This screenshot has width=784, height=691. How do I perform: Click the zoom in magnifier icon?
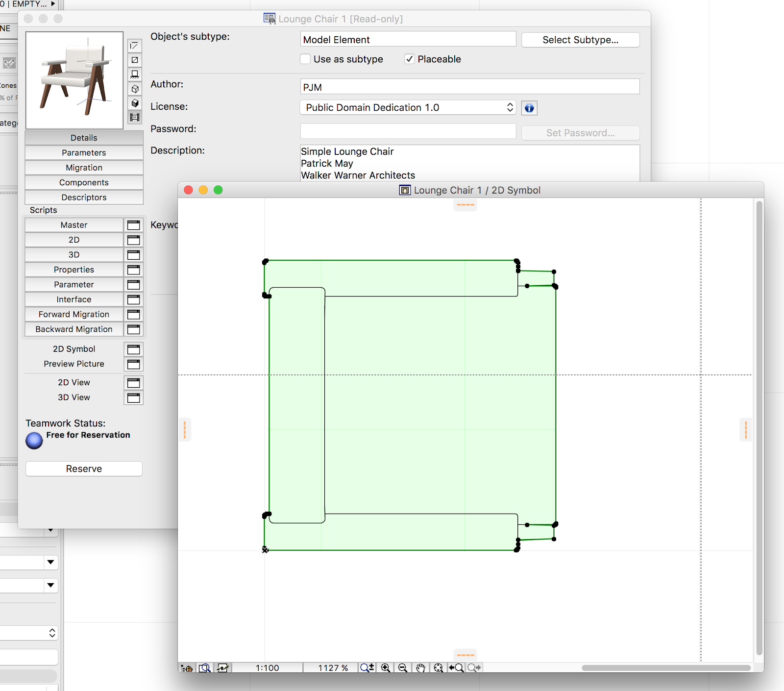[x=386, y=667]
